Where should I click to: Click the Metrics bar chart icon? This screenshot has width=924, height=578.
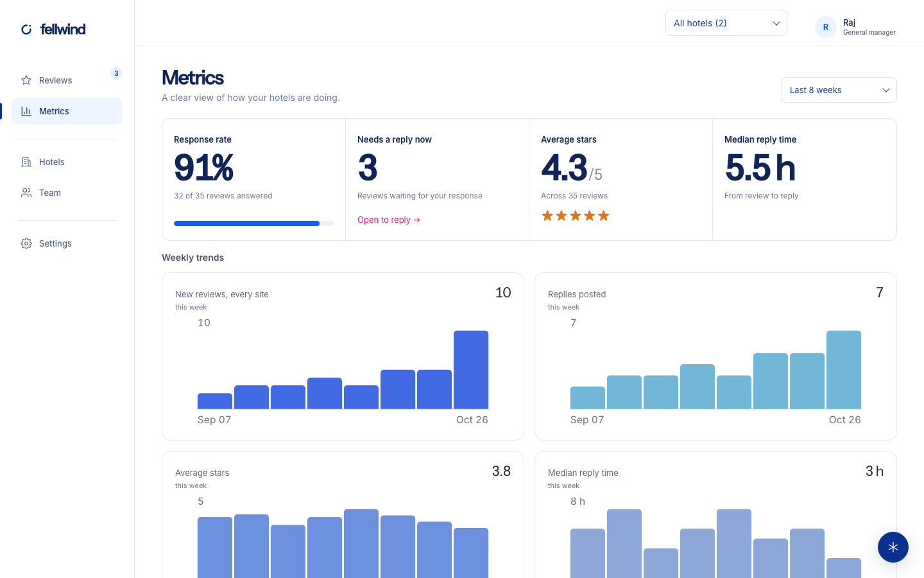26,111
